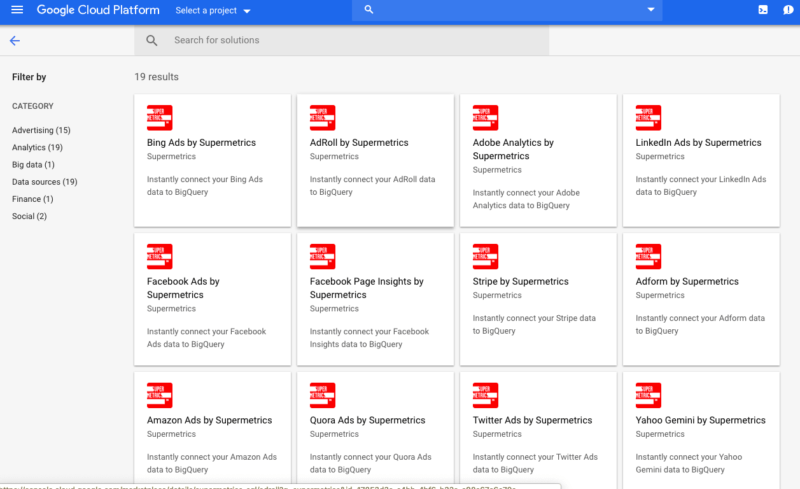
Task: Open LinkedIn Ads by Supermetrics title
Action: pos(698,143)
